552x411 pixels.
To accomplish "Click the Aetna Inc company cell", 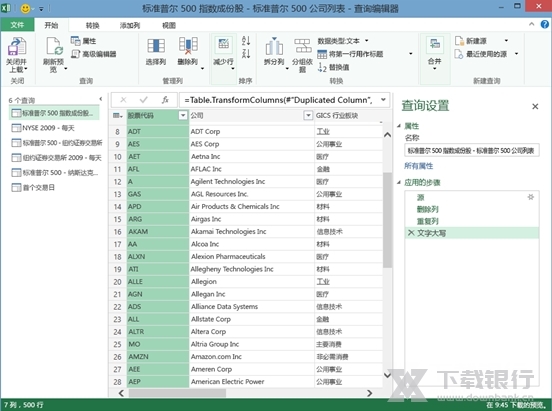I will click(251, 156).
